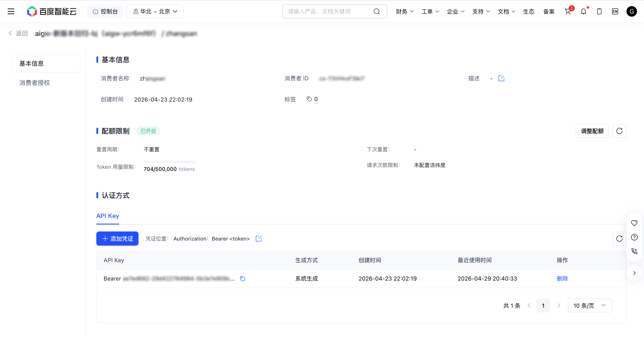Click the 2026-04-29 20:40:33 last used cell
Screen dimensions: 644x351
[x=487, y=279]
